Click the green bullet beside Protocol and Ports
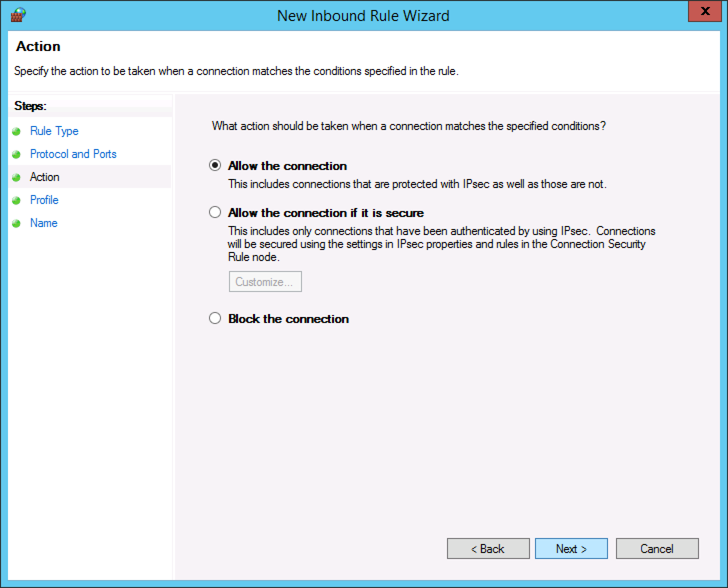728x588 pixels. pos(16,154)
